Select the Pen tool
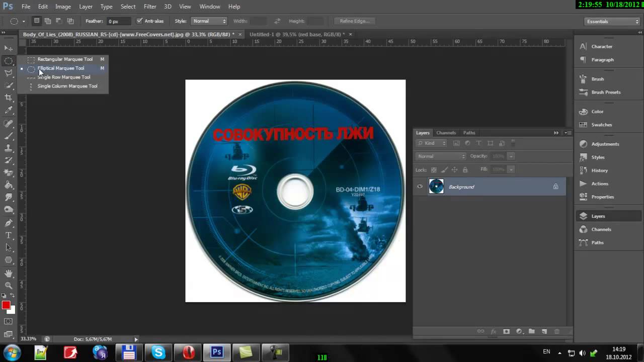The height and width of the screenshot is (362, 644). coord(9,223)
